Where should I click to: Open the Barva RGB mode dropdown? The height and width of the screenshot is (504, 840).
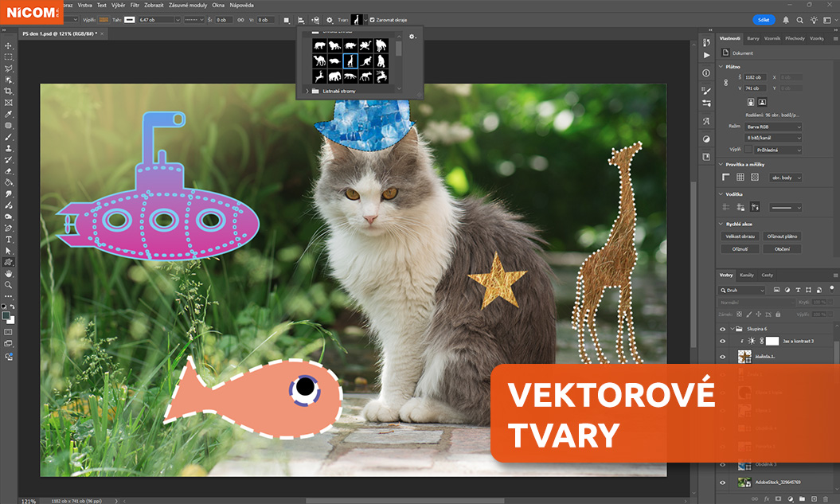(773, 127)
